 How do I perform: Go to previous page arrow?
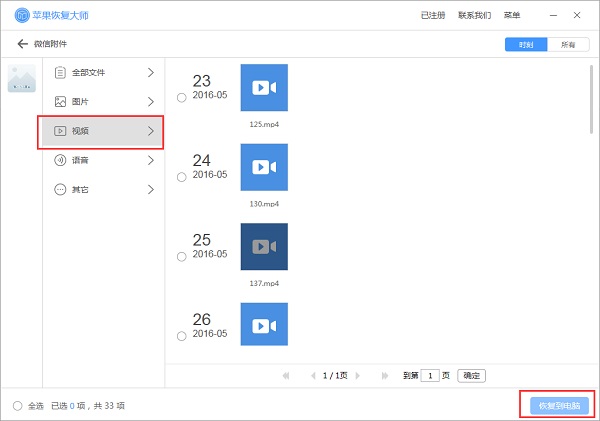[313, 376]
